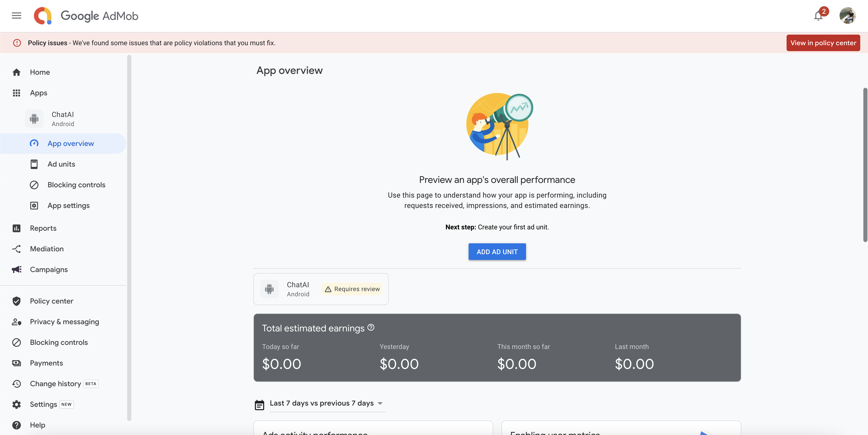
Task: Open Mediation section
Action: click(47, 249)
